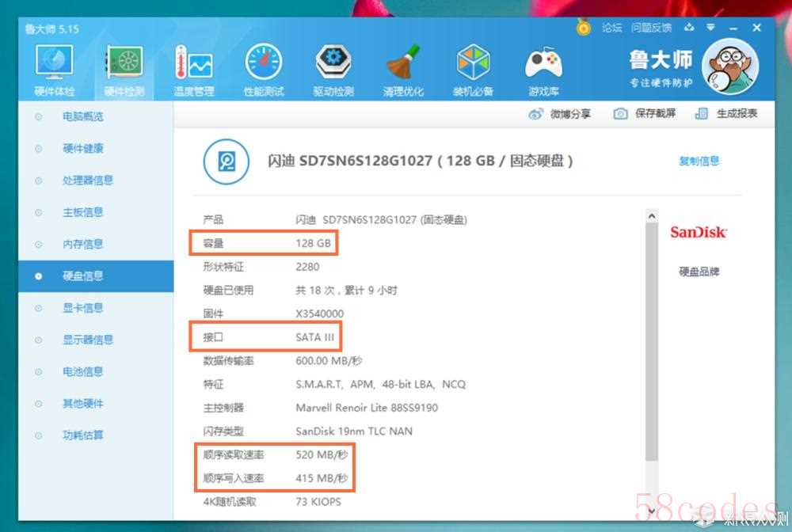Click the SATA III interface value
Viewport: 792px width, 532px height.
314,337
